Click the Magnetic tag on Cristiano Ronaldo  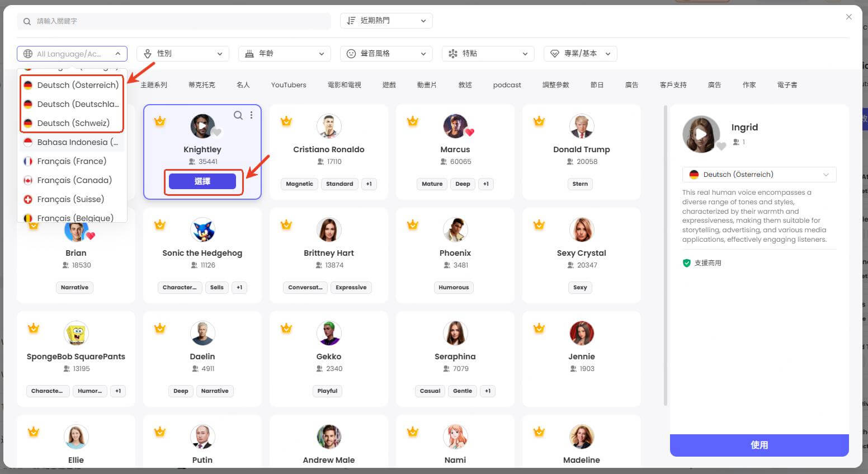pyautogui.click(x=300, y=184)
